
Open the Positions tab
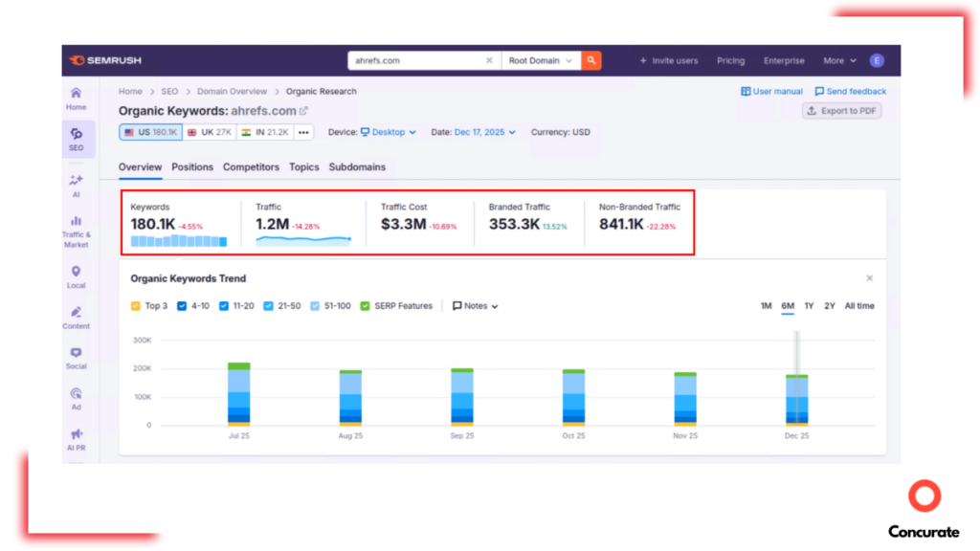pyautogui.click(x=192, y=166)
